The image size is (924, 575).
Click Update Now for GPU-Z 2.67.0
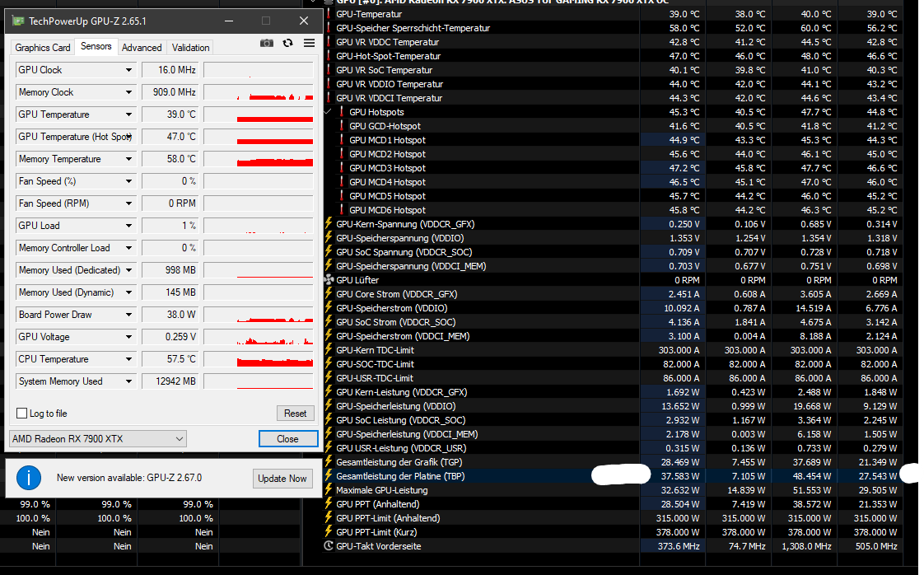click(x=282, y=479)
